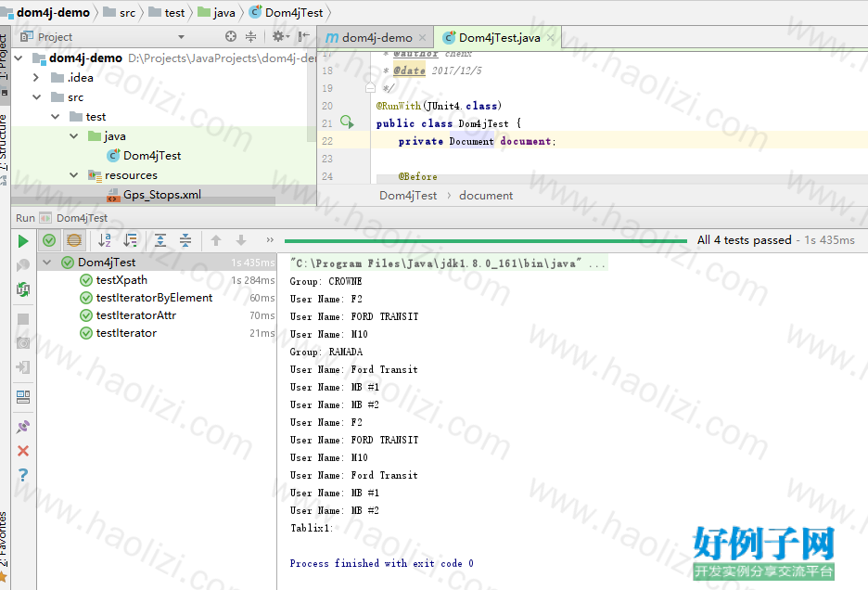Click the green Rerun tests button
868x590 pixels.
(x=22, y=241)
